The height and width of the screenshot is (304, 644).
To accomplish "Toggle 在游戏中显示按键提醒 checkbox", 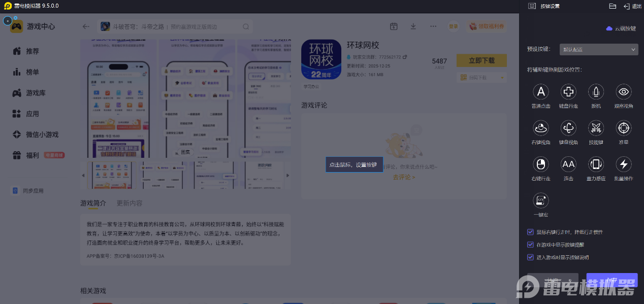I will (530, 245).
